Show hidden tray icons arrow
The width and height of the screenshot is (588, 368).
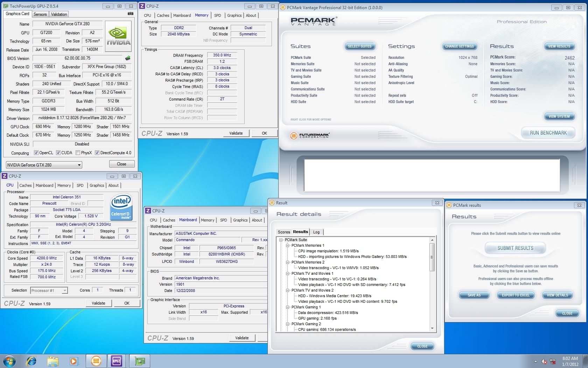click(x=535, y=361)
